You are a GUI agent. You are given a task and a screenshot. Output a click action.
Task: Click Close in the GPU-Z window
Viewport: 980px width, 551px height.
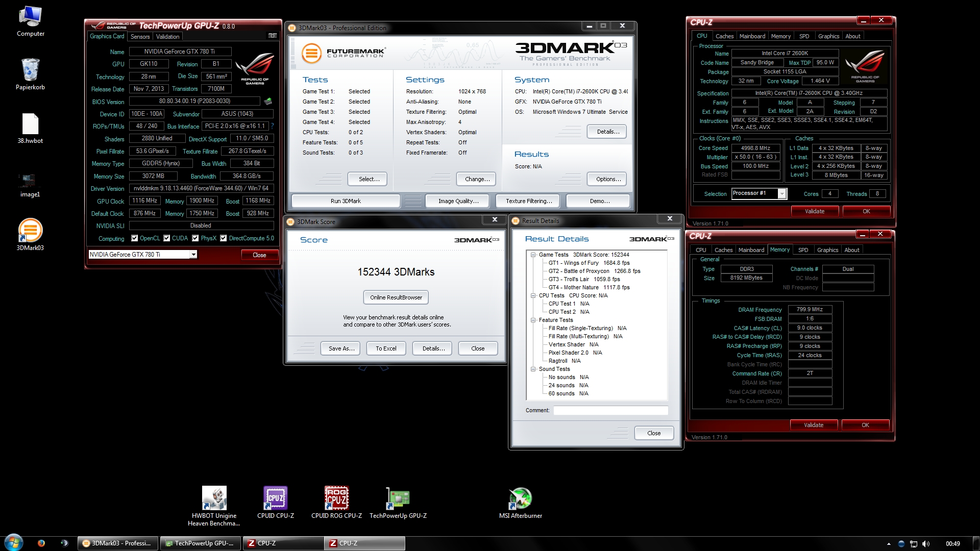259,255
